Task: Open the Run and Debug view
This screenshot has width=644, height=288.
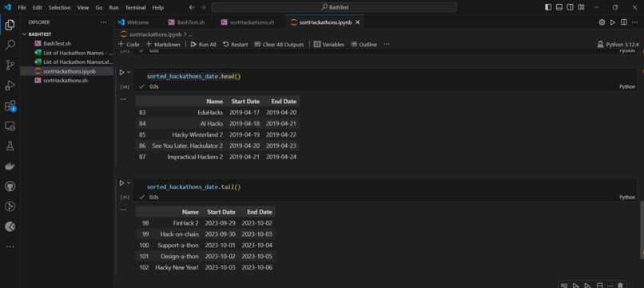Action: (10, 85)
